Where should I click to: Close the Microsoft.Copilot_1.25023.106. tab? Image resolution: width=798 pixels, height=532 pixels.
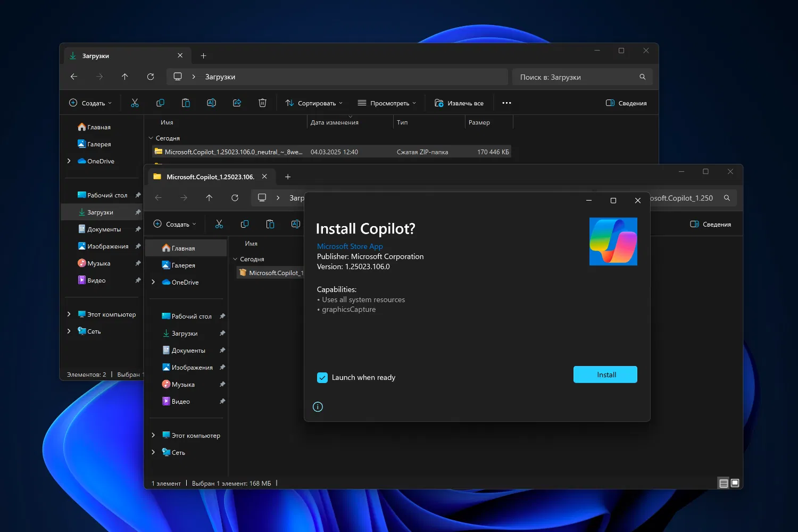264,176
